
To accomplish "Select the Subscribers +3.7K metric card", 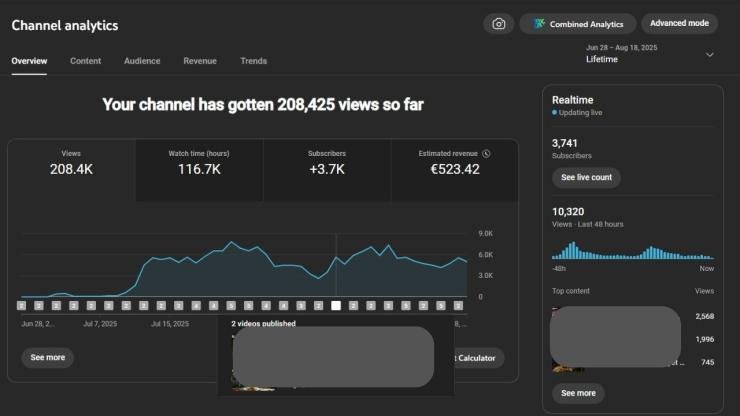I will [x=327, y=170].
